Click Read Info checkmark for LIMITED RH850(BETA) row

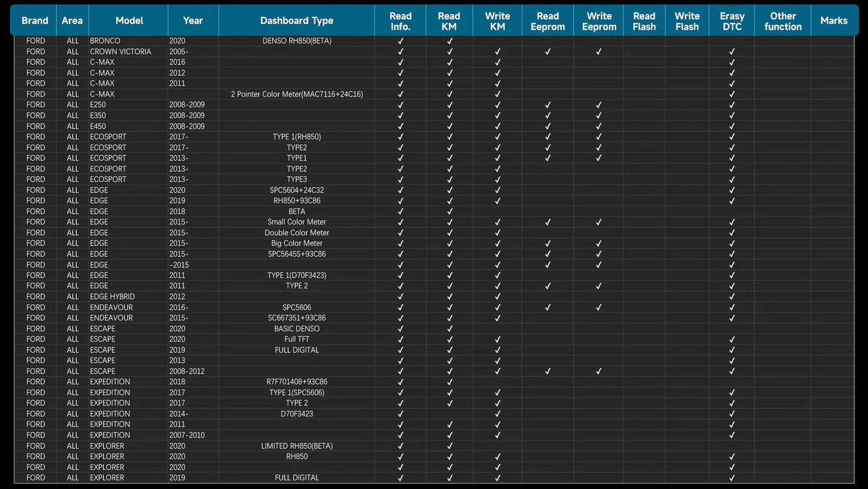tap(401, 446)
